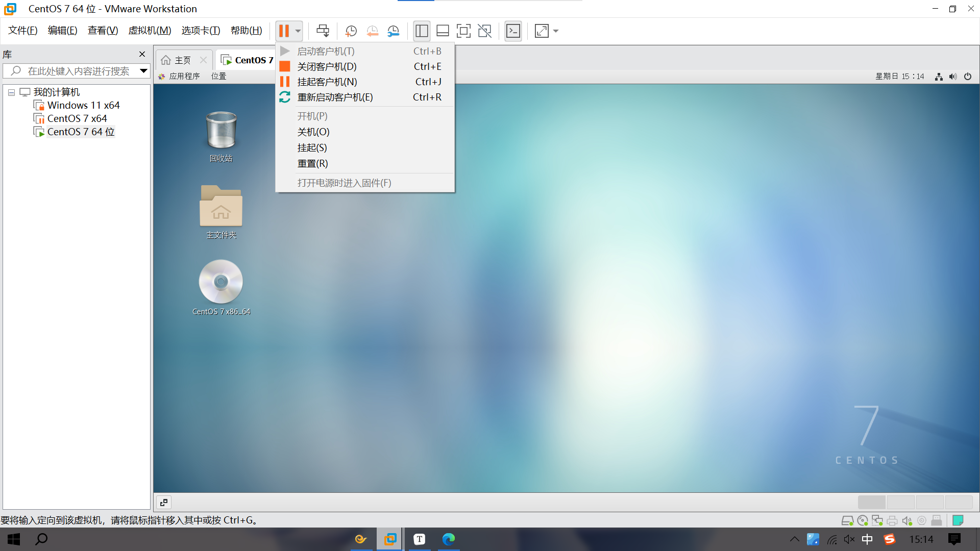The image size is (980, 551).
Task: Open the console view icon
Action: click(513, 31)
